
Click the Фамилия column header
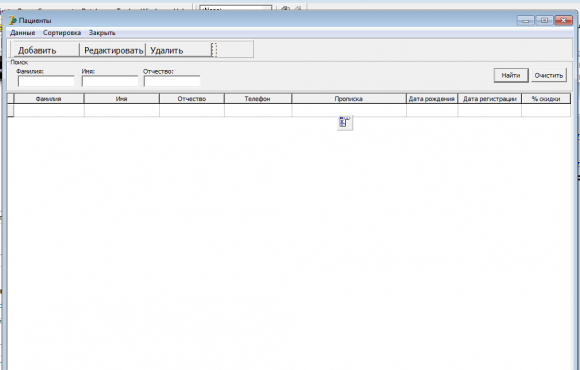[49, 99]
